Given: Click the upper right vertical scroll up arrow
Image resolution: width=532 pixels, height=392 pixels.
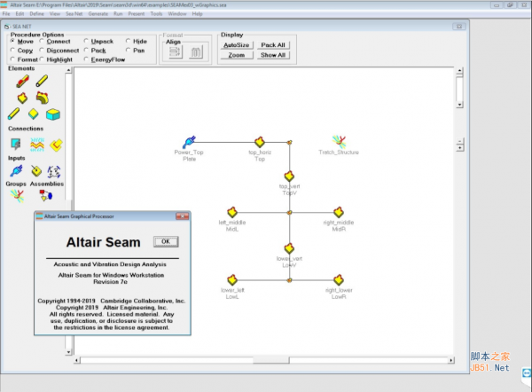Looking at the screenshot, I should tap(459, 71).
